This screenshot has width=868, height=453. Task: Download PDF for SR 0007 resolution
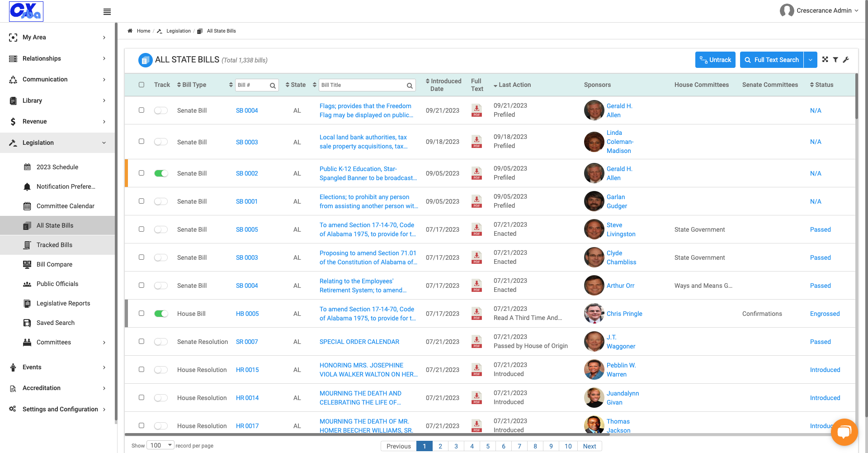(x=476, y=342)
